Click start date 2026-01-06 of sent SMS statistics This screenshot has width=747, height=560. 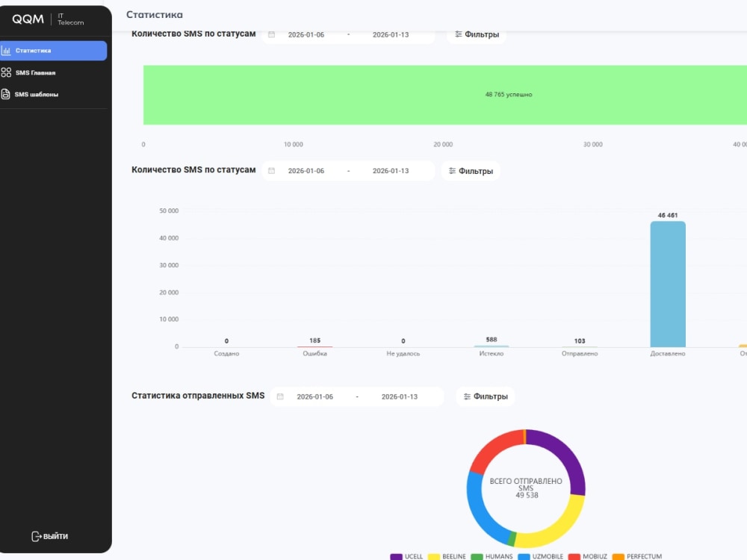tap(315, 396)
